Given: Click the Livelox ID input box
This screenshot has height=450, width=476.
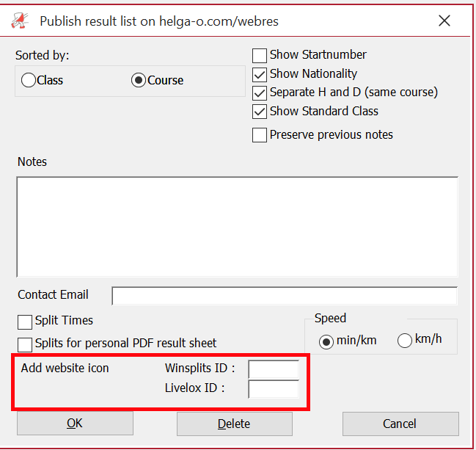Looking at the screenshot, I should click(x=274, y=389).
